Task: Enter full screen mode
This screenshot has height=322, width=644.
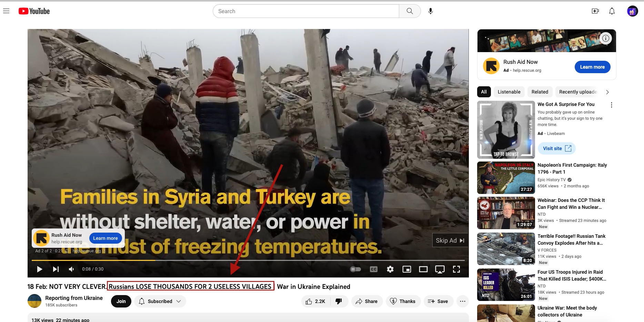Action: (x=456, y=269)
